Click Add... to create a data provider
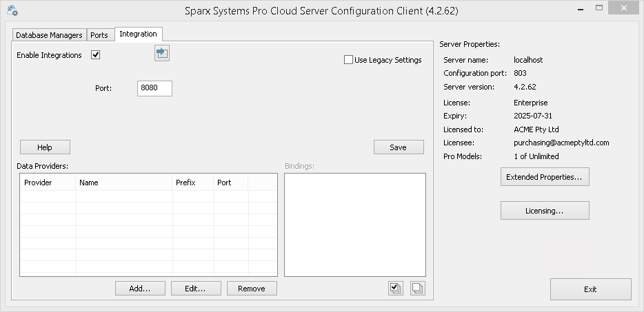Screen dimensions: 644x312 point(140,289)
